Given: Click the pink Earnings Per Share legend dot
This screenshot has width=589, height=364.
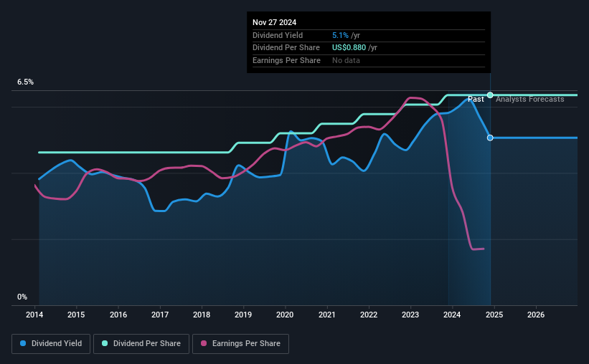Looking at the screenshot, I should click(x=204, y=343).
